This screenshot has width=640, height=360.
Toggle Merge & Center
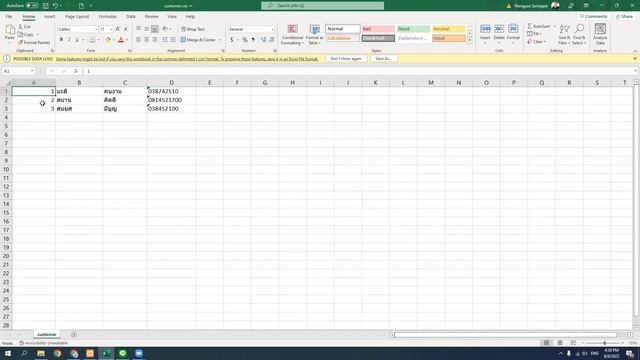click(198, 40)
